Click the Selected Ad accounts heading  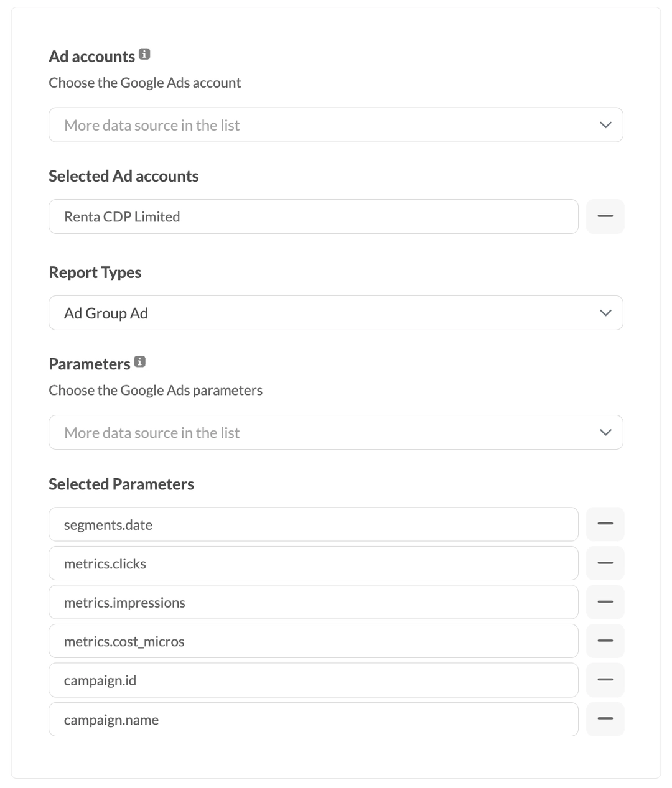(123, 176)
